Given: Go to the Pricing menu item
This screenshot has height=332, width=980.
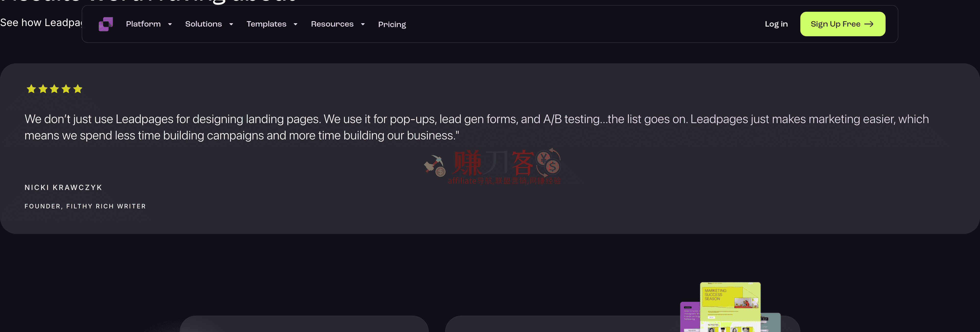Looking at the screenshot, I should [392, 24].
